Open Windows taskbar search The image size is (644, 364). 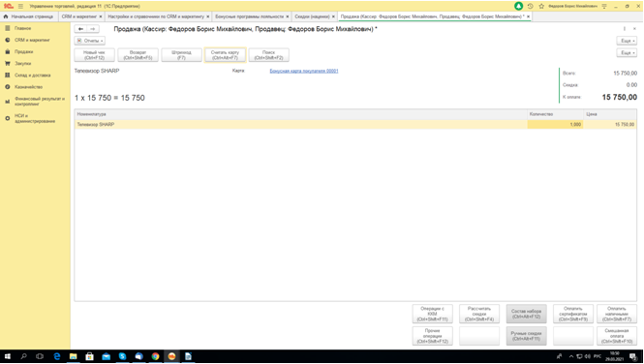click(23, 356)
